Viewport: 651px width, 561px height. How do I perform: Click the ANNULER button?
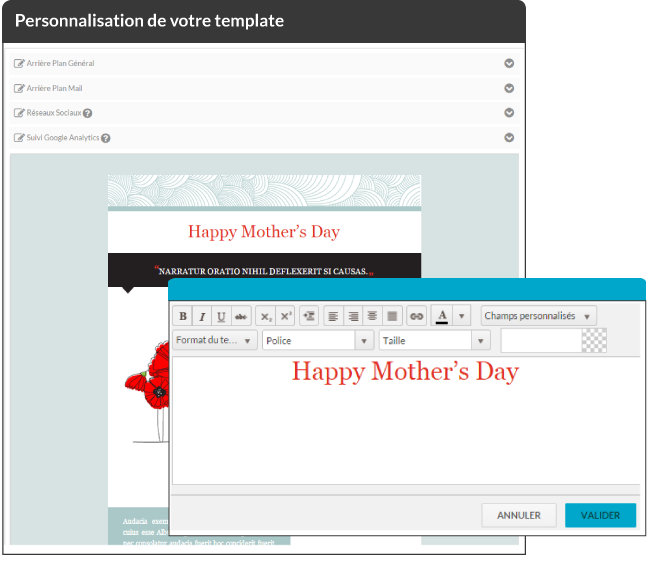(519, 515)
